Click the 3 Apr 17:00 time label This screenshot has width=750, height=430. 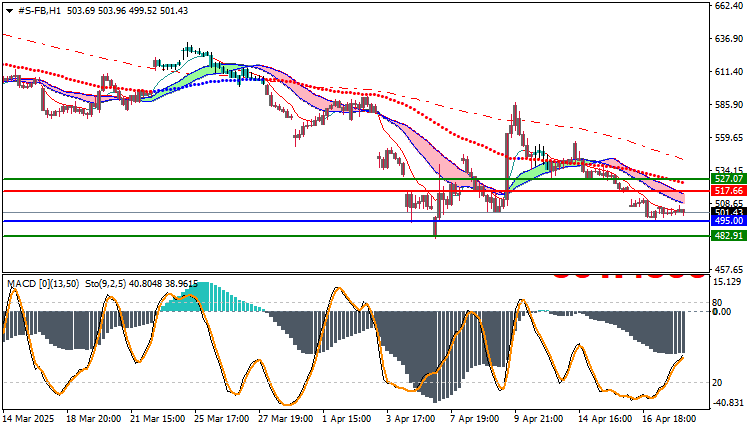411,419
